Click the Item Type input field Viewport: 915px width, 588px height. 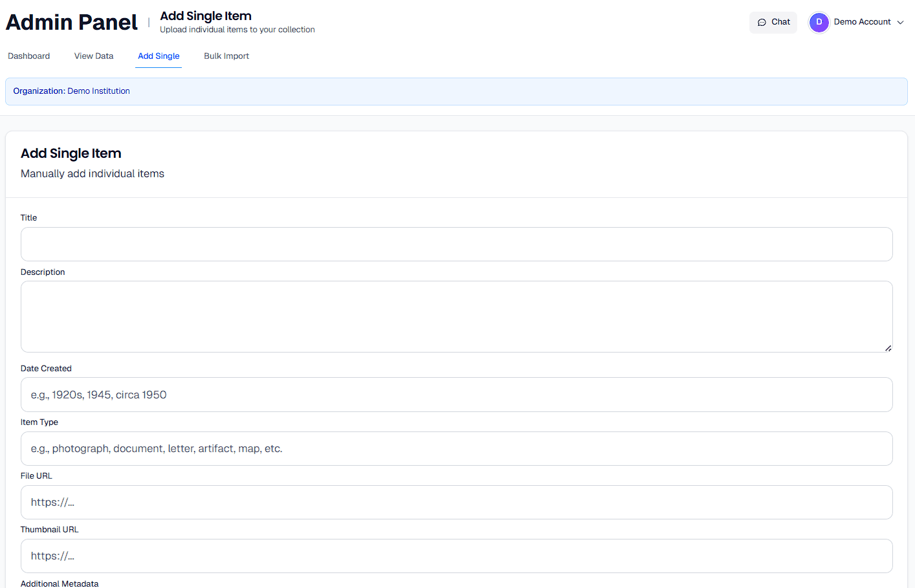pos(456,448)
